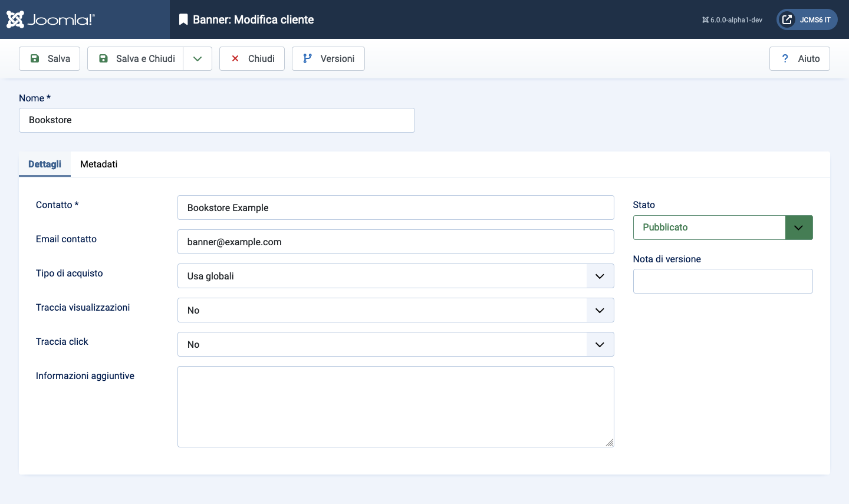849x504 pixels.
Task: Switch to the Metadati tab
Action: click(x=99, y=164)
